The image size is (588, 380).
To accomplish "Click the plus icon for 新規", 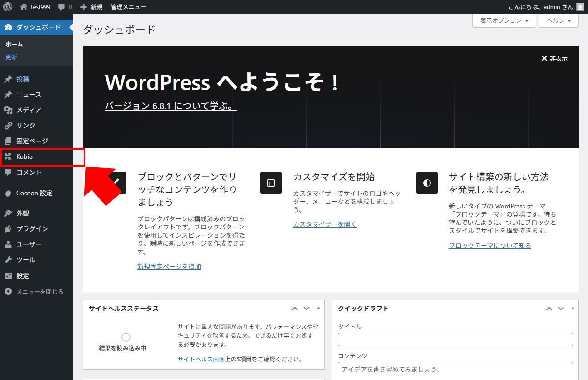I will coord(83,7).
